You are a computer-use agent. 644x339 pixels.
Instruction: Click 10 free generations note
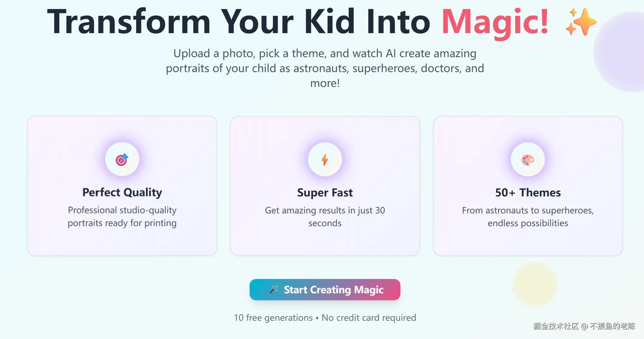click(325, 317)
